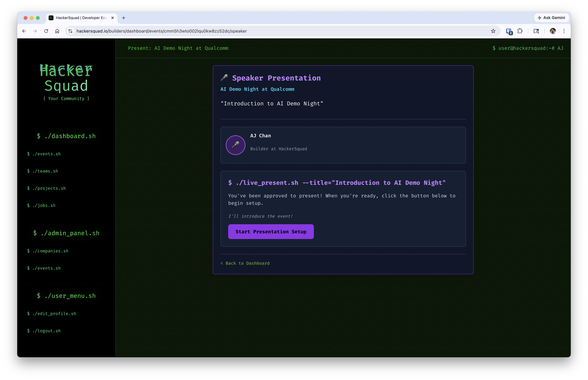Click the quoted "Introduction to AI Demo Night" title
This screenshot has width=588, height=380.
point(272,104)
